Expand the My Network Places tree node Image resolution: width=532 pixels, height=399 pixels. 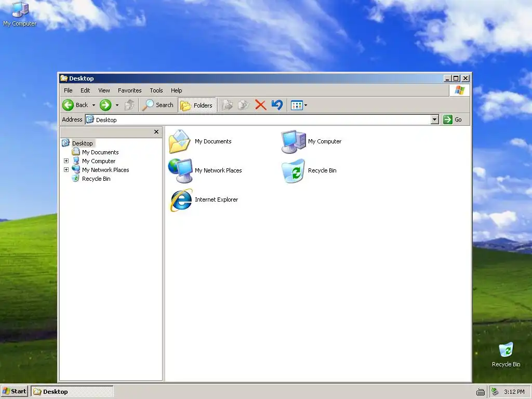click(x=66, y=170)
